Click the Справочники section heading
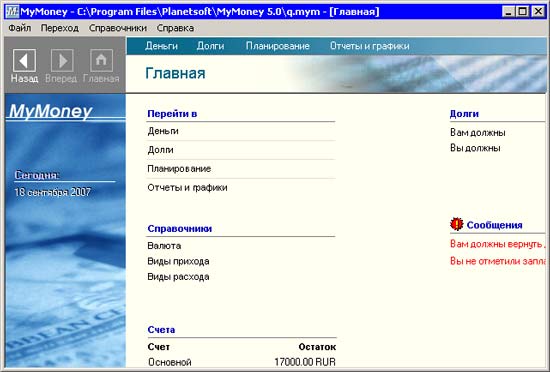 click(180, 229)
